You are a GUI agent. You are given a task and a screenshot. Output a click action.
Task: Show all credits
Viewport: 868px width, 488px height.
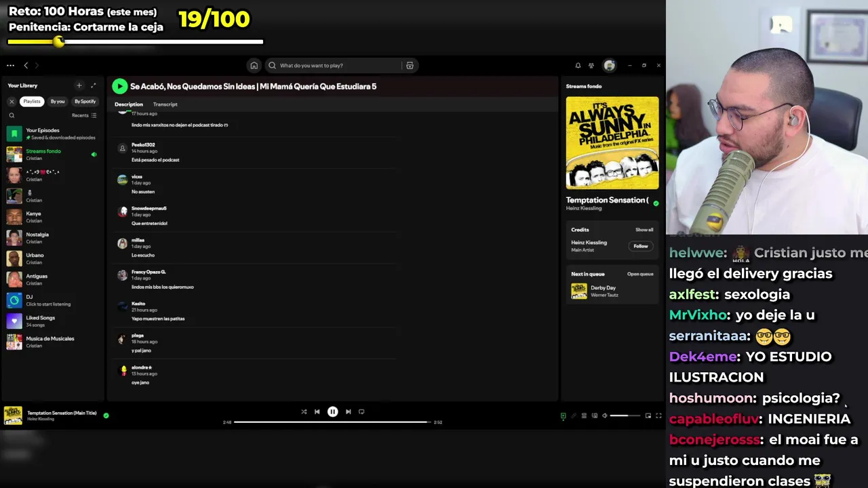pyautogui.click(x=644, y=230)
